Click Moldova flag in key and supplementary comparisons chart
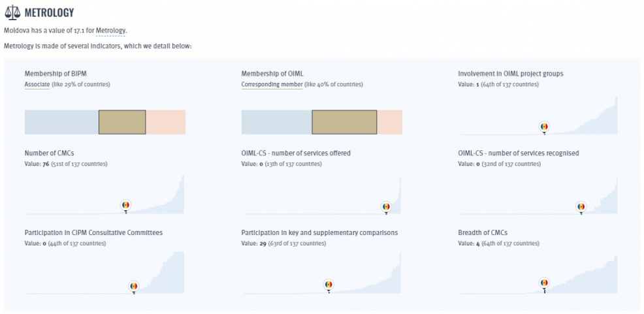The height and width of the screenshot is (314, 644). 328,285
